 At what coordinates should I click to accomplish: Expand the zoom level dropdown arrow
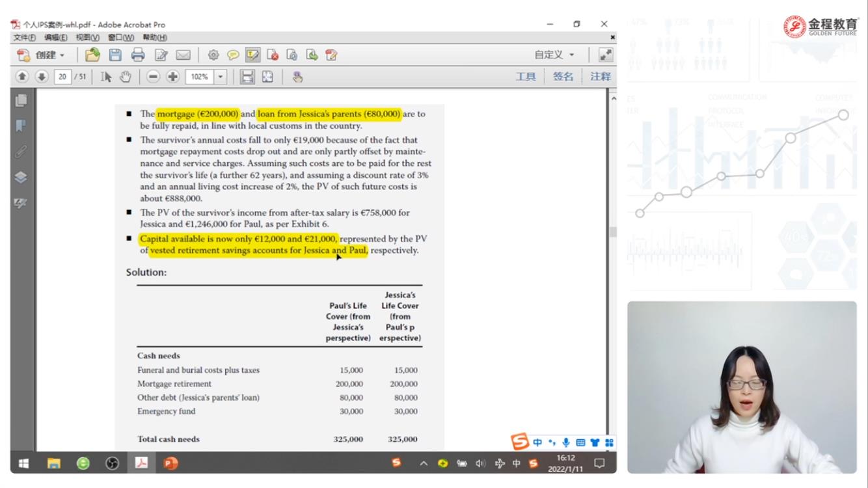(x=220, y=77)
